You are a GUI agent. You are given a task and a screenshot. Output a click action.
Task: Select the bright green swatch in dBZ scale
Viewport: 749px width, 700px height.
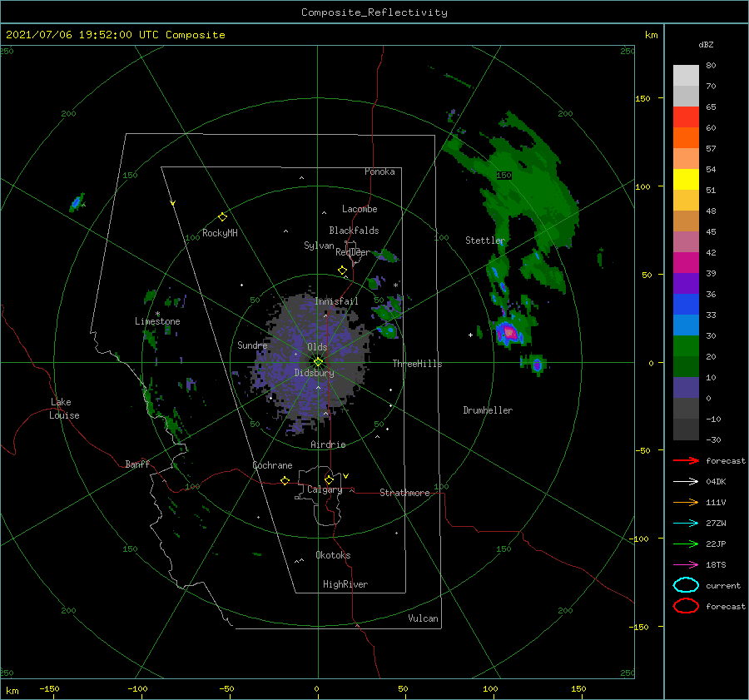pyautogui.click(x=686, y=346)
